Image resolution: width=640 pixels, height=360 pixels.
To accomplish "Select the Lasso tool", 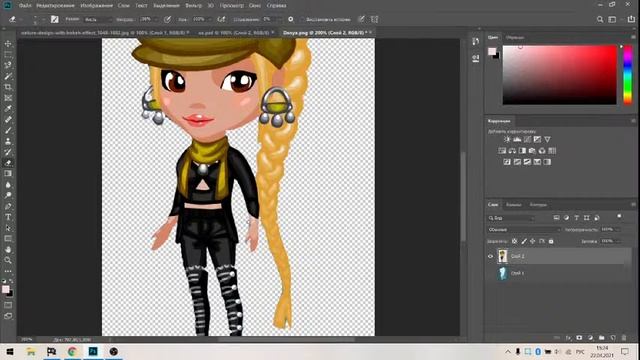I will 8,65.
